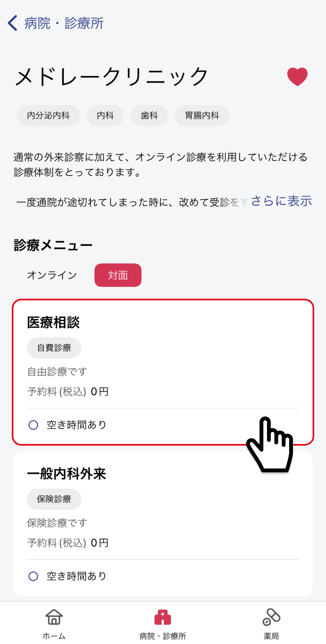Tap the back chevron arrow
Viewport: 326px width, 644px height.
pyautogui.click(x=13, y=23)
